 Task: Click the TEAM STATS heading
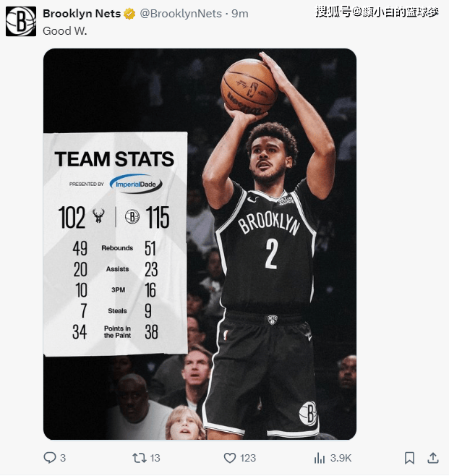coord(114,159)
